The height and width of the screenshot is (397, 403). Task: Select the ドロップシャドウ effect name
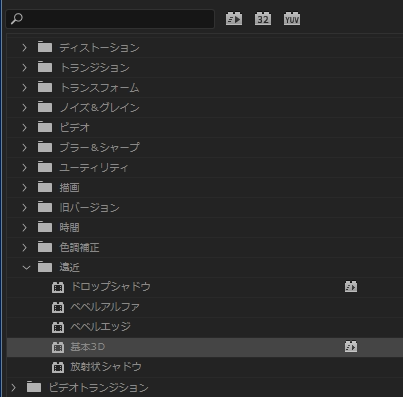tap(111, 287)
